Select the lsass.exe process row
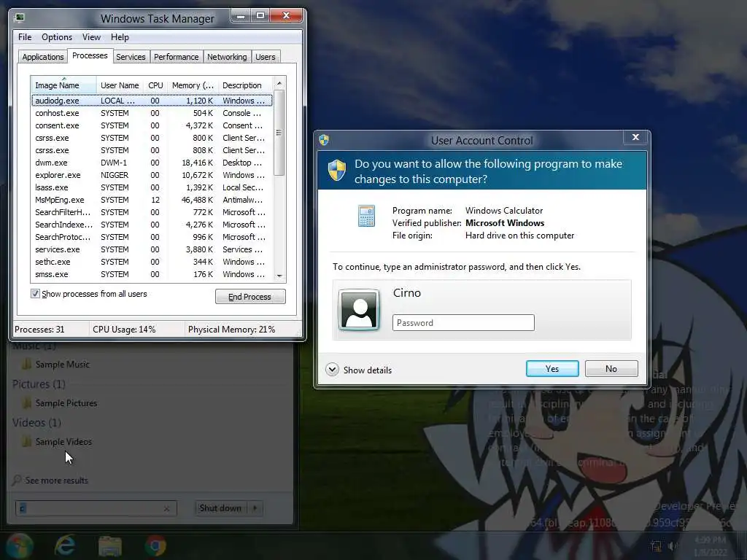This screenshot has height=560, width=747. coord(152,187)
